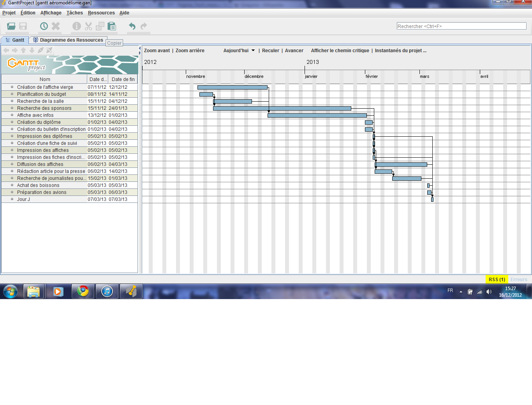The image size is (532, 405).
Task: Show hidden tray icons arrow
Action: [x=461, y=292]
